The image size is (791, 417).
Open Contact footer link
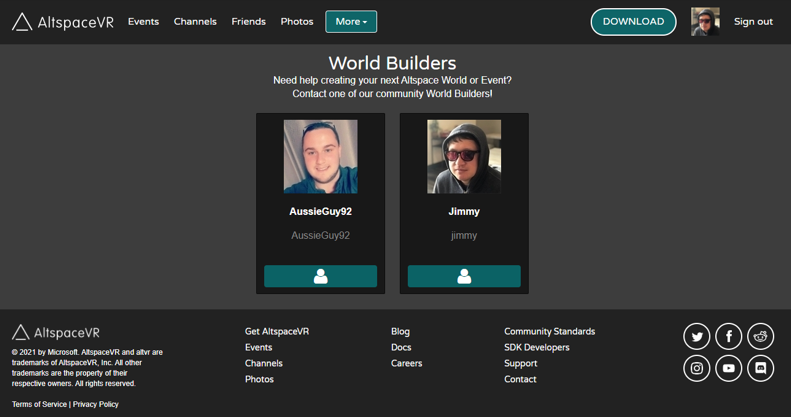pyautogui.click(x=520, y=379)
